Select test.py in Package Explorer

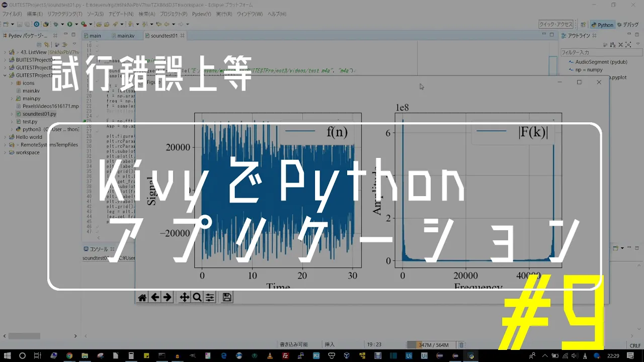pyautogui.click(x=30, y=122)
